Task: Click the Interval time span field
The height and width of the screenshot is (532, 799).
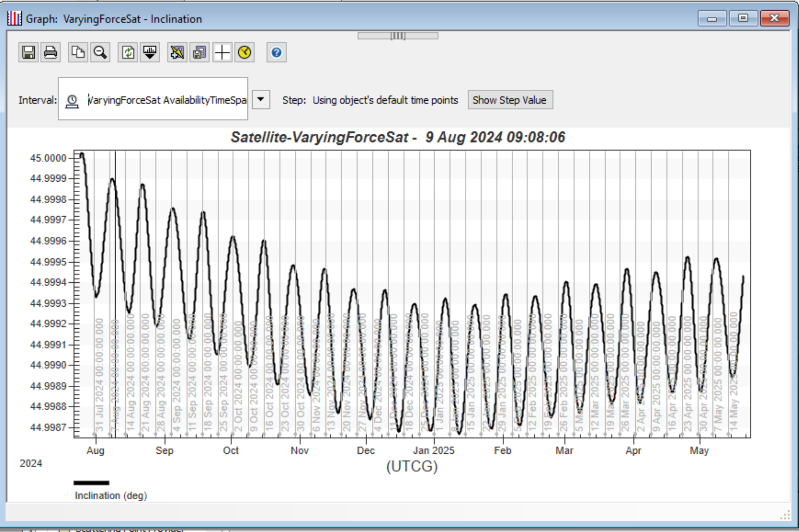Action: click(x=167, y=100)
